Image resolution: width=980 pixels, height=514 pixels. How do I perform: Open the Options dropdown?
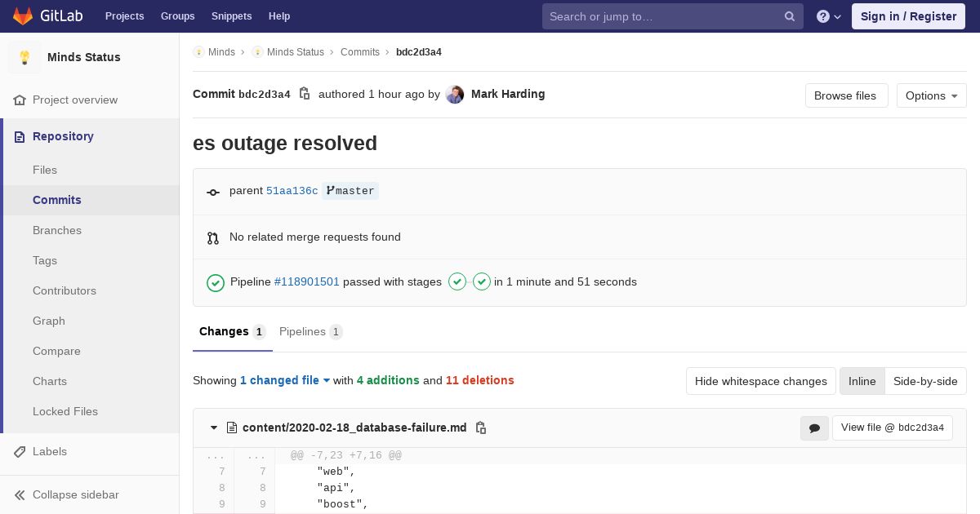pos(931,95)
